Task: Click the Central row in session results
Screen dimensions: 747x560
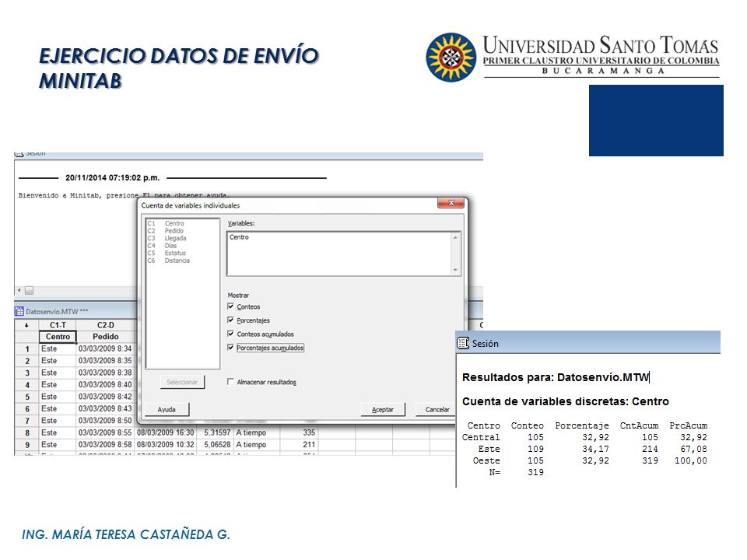Action: [x=584, y=437]
